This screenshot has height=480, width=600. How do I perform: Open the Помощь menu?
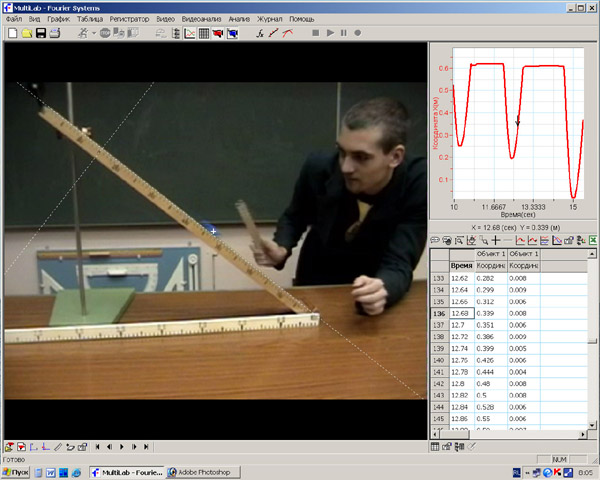(x=302, y=19)
